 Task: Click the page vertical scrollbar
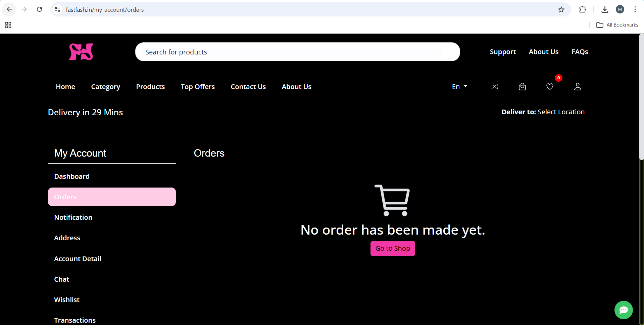(641, 97)
